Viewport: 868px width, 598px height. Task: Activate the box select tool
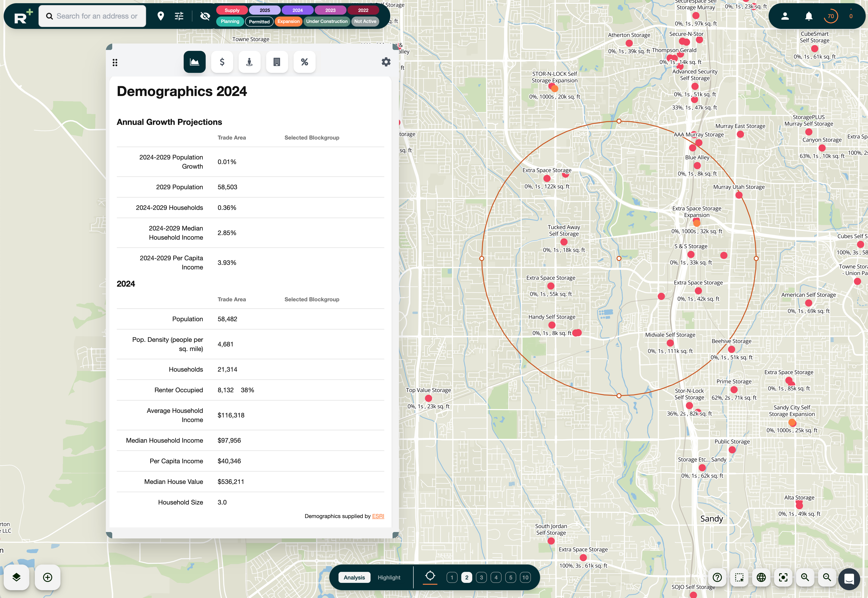(x=739, y=577)
